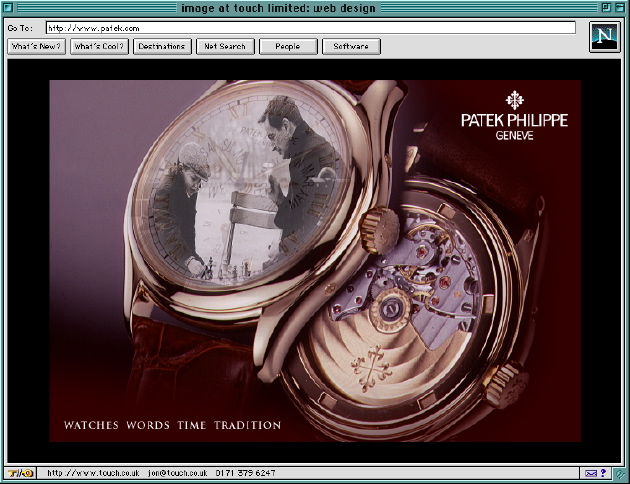This screenshot has height=484, width=630.
Task: Open the mail envelope icon in status bar
Action: (x=591, y=473)
